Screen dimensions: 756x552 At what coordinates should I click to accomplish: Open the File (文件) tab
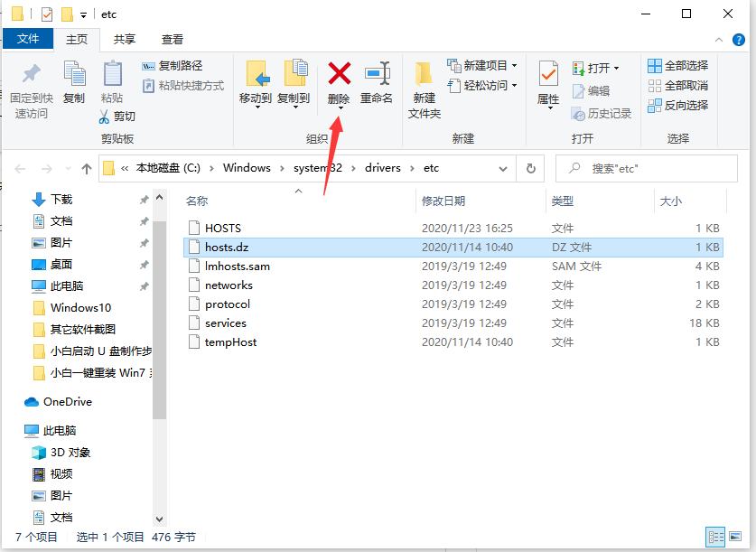[x=28, y=39]
